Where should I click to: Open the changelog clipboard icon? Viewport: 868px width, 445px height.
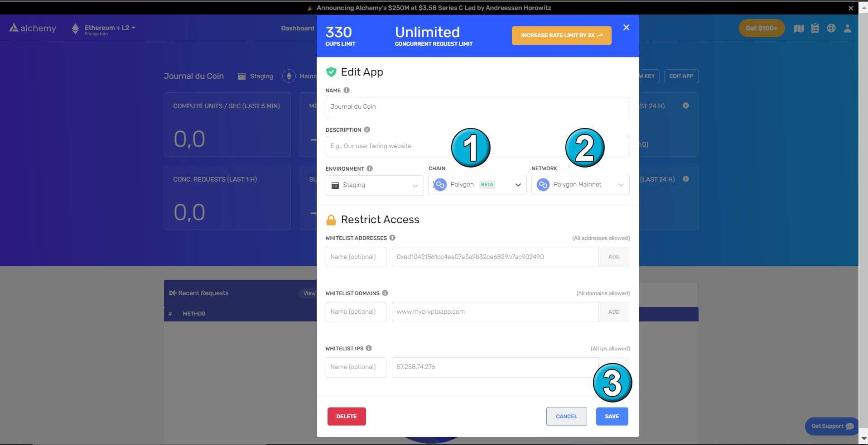pyautogui.click(x=815, y=28)
